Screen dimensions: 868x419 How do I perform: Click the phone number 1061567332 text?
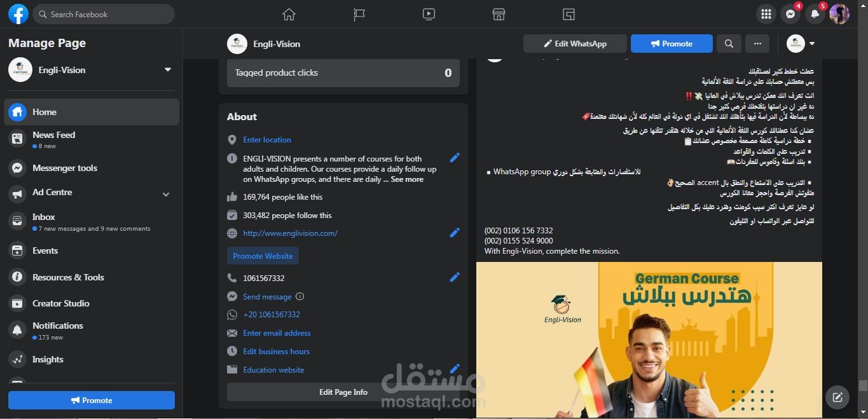(264, 278)
